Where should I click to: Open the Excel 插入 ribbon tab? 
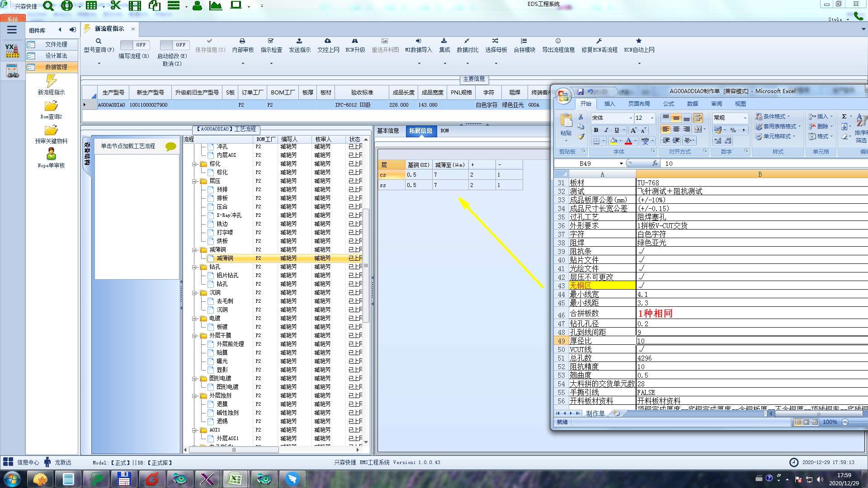609,104
